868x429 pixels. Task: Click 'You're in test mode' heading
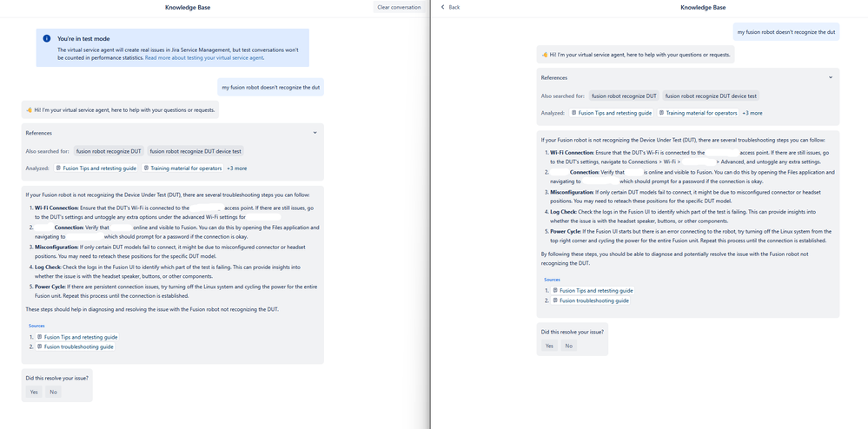(83, 39)
